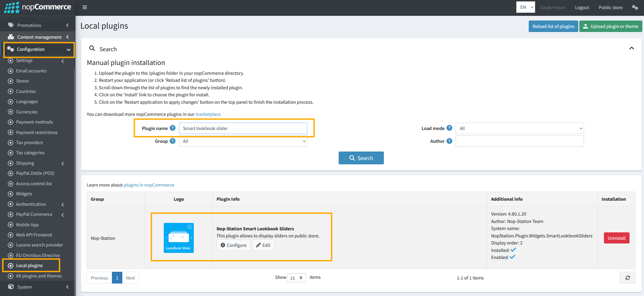Click Reload list of plugins button
The height and width of the screenshot is (296, 644).
point(553,26)
